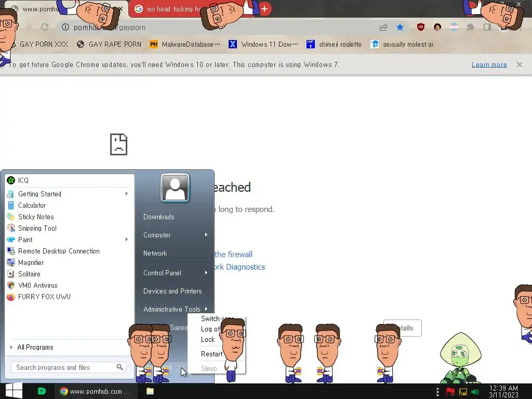Image resolution: width=532 pixels, height=399 pixels.
Task: Click the firewall link on error page
Action: [233, 254]
